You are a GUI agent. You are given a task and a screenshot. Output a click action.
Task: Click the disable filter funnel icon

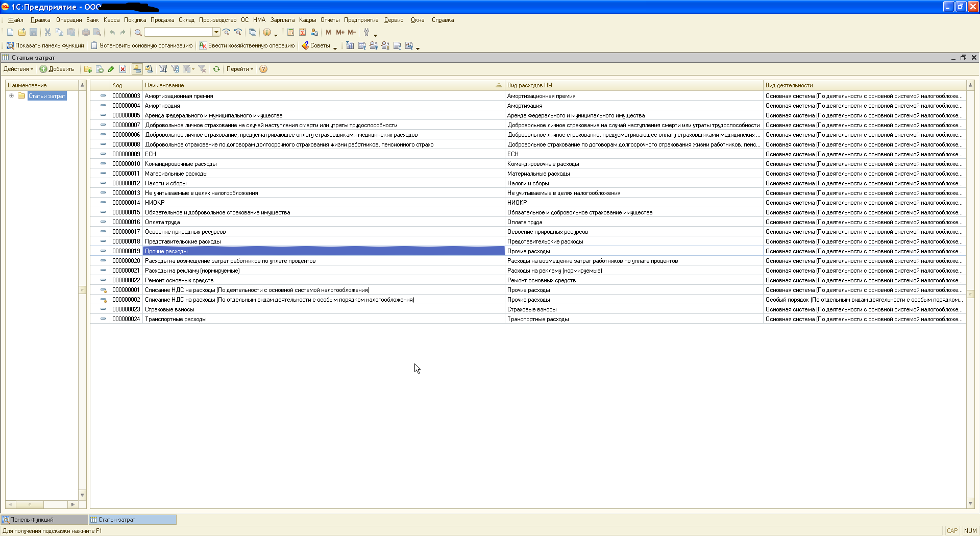[x=202, y=69]
